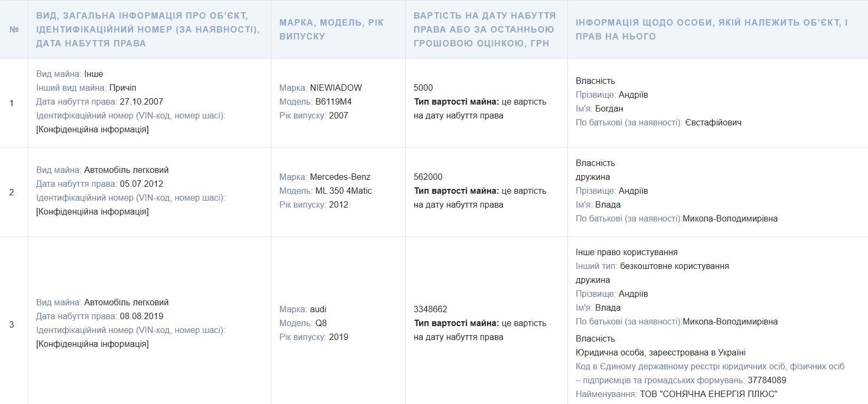This screenshot has width=868, height=404.
Task: Click the value 562000 for the Mercedes
Action: [x=428, y=177]
